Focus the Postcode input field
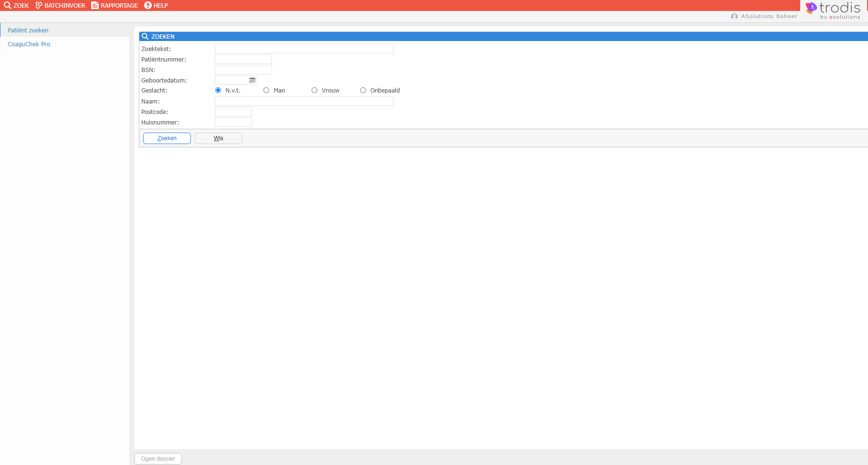Screen dimensions: 868x465 click(x=233, y=112)
